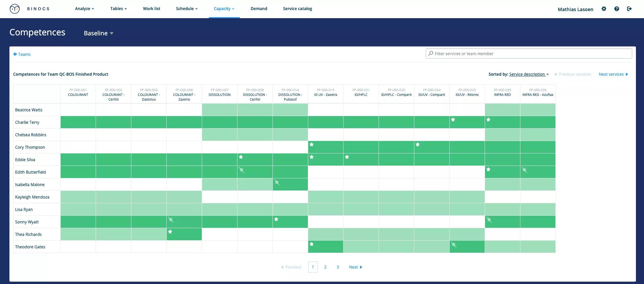Go back to Teams
The height and width of the screenshot is (284, 644).
click(22, 54)
